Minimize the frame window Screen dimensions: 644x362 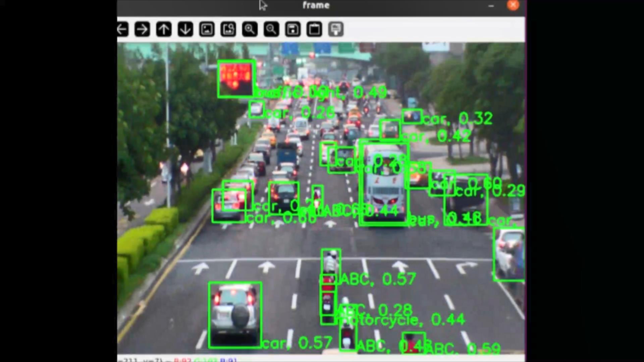click(491, 6)
